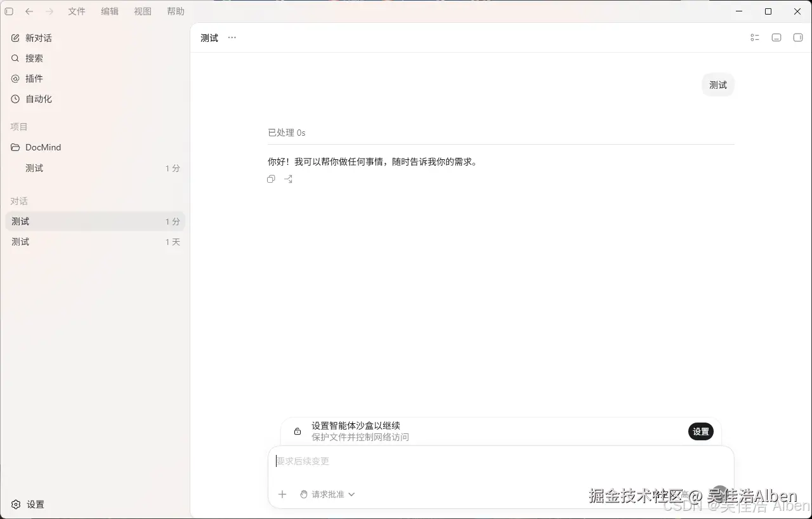Image resolution: width=812 pixels, height=519 pixels.
Task: Open the 请求批准 approval mode dropdown
Action: [x=327, y=494]
